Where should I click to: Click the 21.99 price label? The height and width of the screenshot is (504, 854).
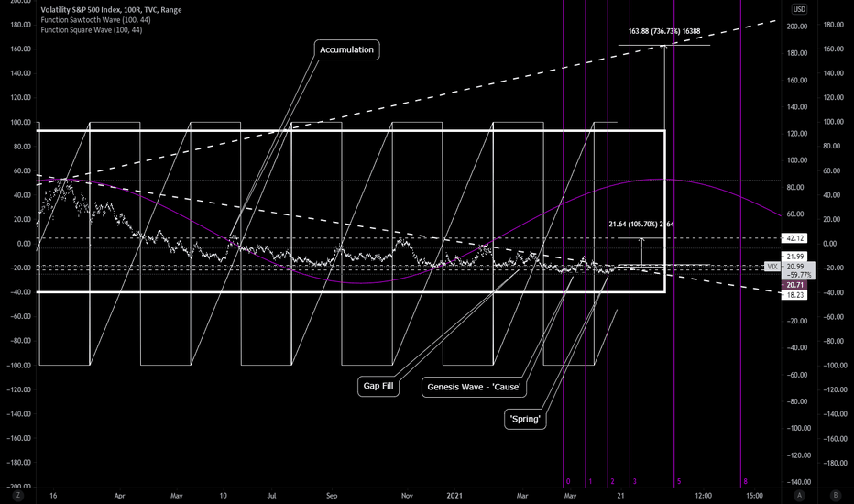click(794, 257)
